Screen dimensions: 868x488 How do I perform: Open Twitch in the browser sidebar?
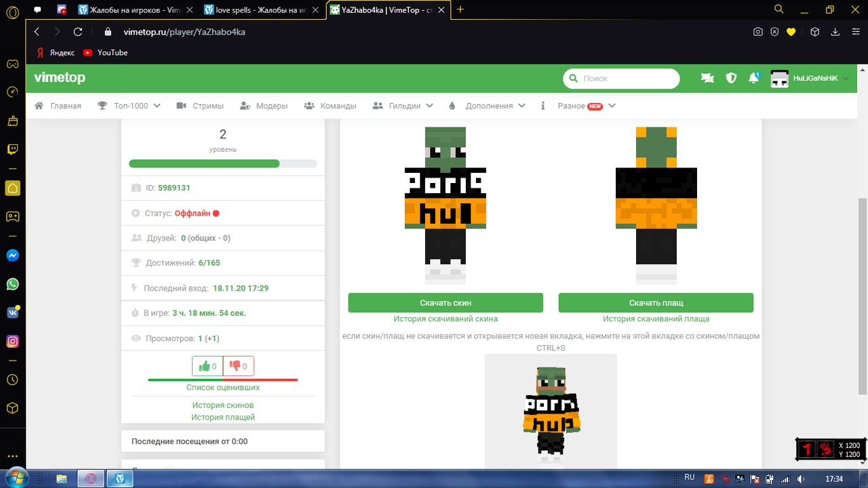12,150
